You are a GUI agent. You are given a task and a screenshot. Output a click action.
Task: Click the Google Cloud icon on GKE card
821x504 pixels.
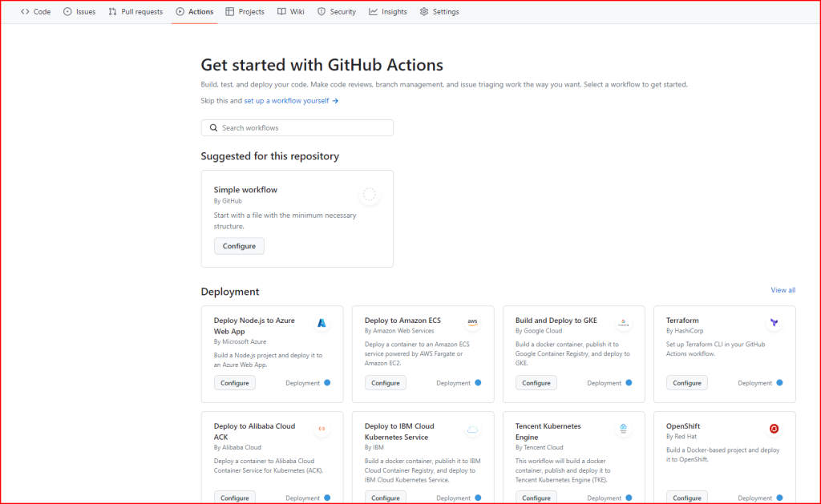623,323
